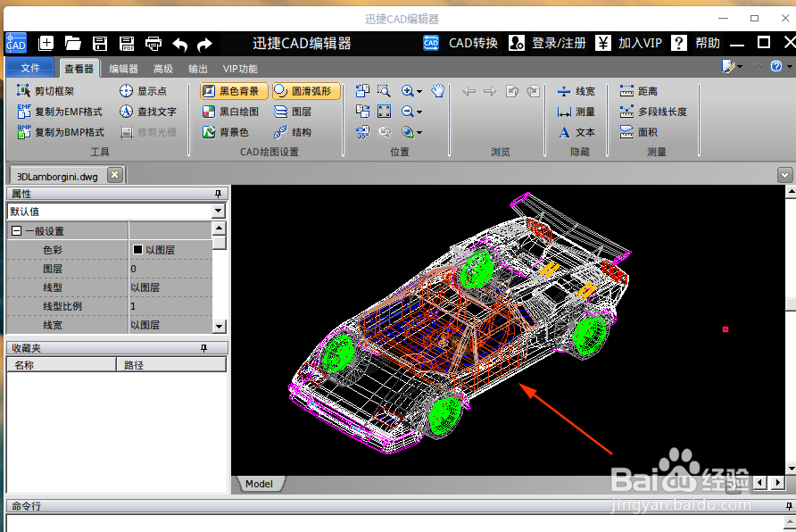Toggle 测量 dimension hiding
The height and width of the screenshot is (532, 796).
[x=576, y=112]
